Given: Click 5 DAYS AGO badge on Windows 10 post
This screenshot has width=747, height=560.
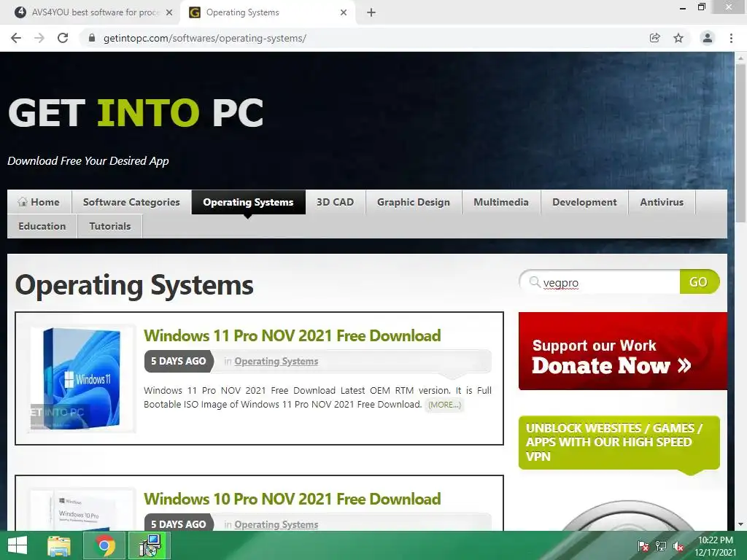Looking at the screenshot, I should (x=179, y=524).
